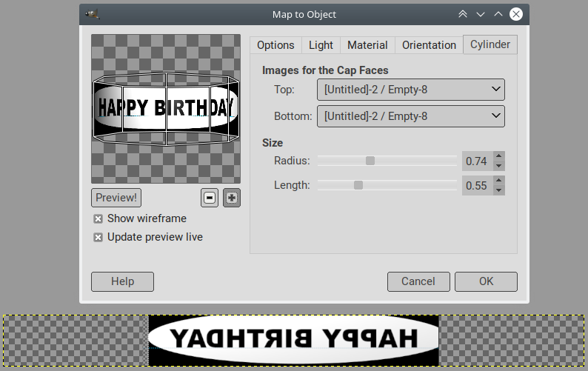Switch to the Orientation tab
Image resolution: width=588 pixels, height=371 pixels.
pyautogui.click(x=429, y=45)
